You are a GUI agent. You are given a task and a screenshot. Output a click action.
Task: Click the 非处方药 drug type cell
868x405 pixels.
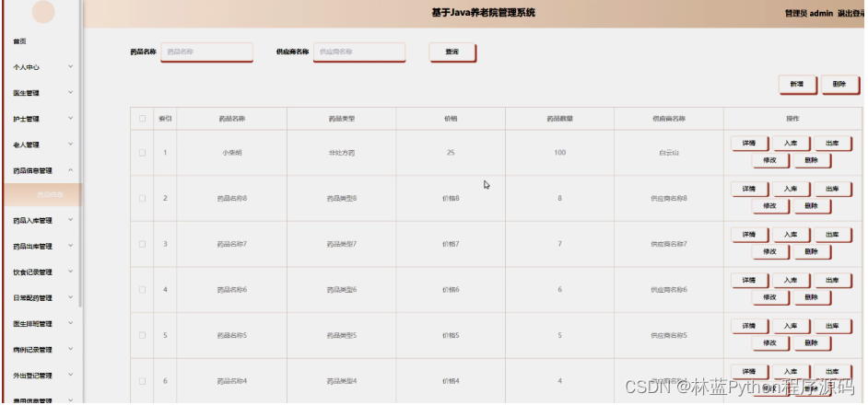pos(342,153)
